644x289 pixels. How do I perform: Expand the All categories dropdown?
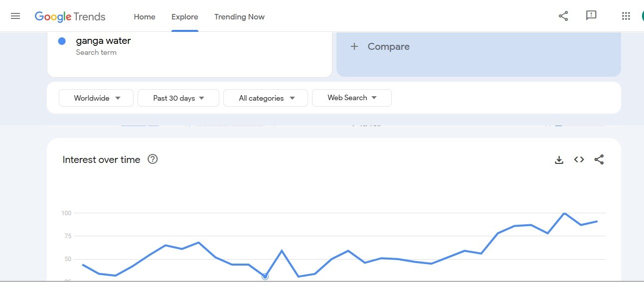coord(266,98)
